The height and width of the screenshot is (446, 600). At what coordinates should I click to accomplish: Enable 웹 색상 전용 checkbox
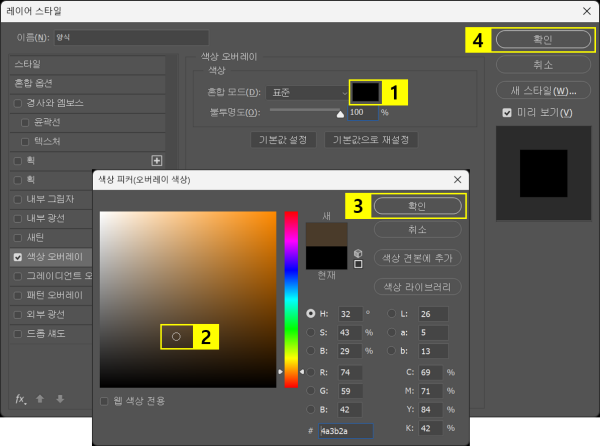[104, 401]
